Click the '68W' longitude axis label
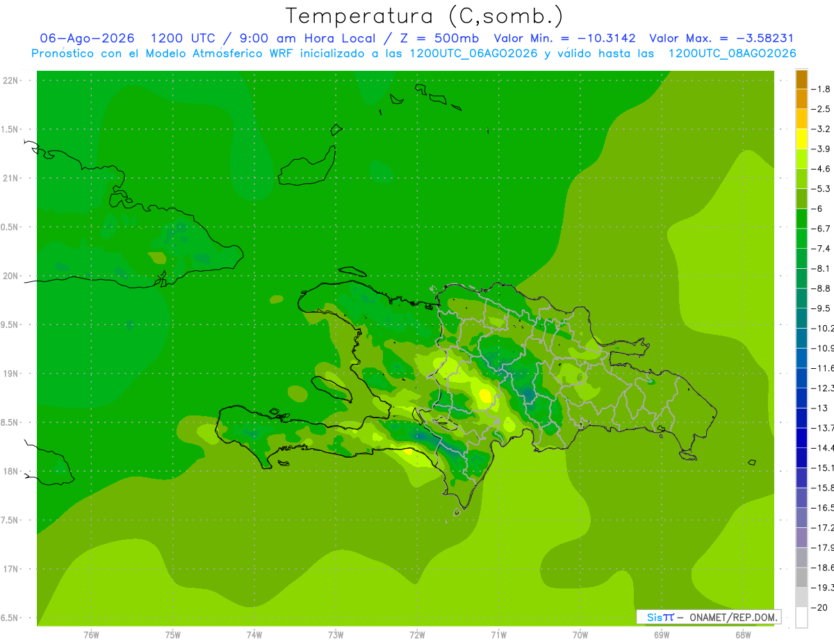 coord(743,635)
